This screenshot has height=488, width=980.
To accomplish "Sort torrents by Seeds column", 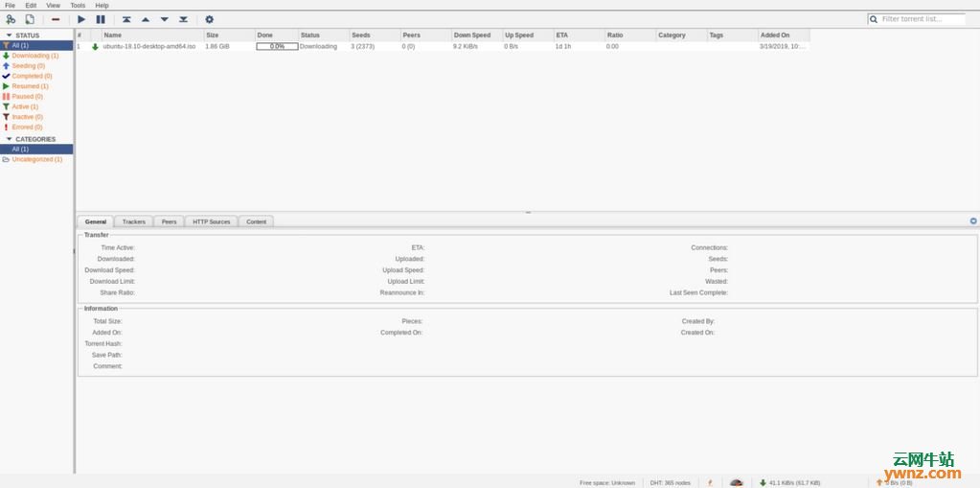I will click(x=375, y=35).
